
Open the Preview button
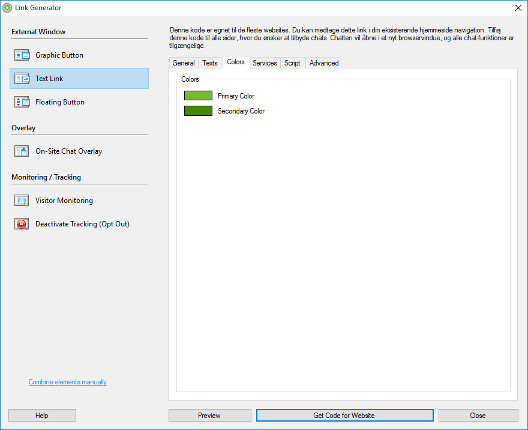pos(209,416)
